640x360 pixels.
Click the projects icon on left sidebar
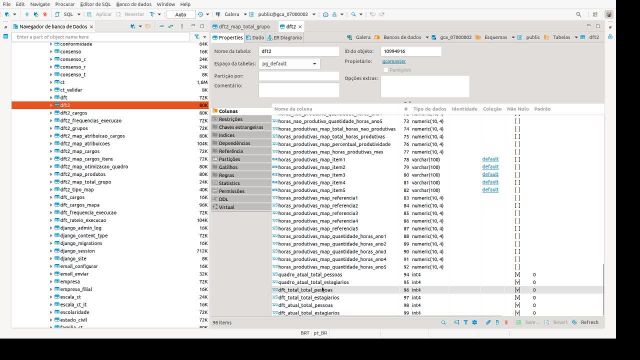6,36
